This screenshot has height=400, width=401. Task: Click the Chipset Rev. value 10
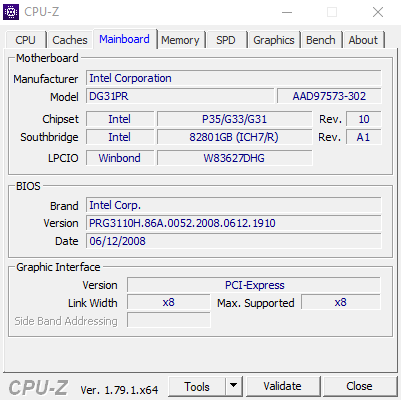point(364,119)
